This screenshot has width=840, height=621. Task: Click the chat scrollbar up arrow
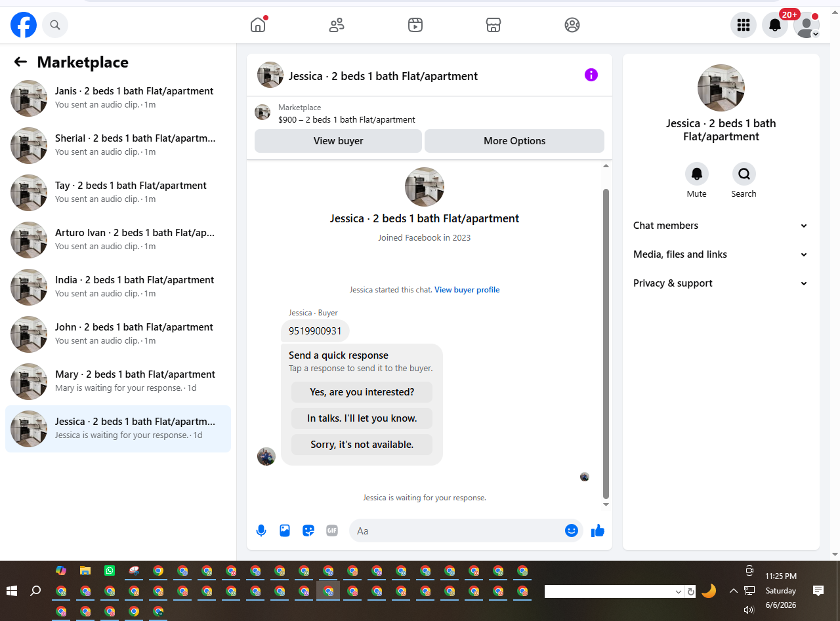click(606, 166)
